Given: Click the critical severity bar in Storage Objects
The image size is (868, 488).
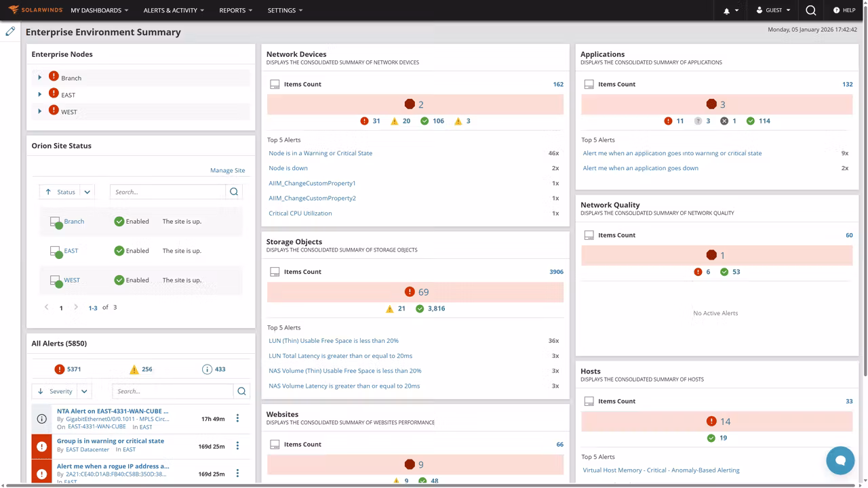Looking at the screenshot, I should coord(416,291).
